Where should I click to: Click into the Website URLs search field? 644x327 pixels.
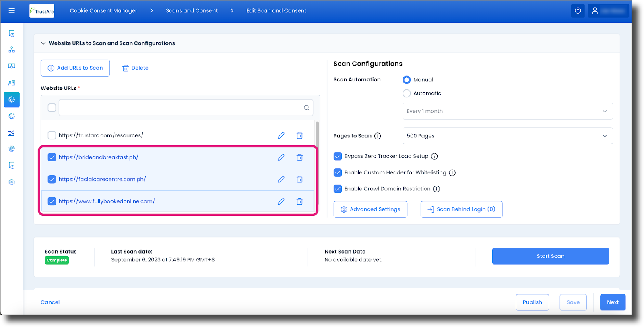pos(180,108)
